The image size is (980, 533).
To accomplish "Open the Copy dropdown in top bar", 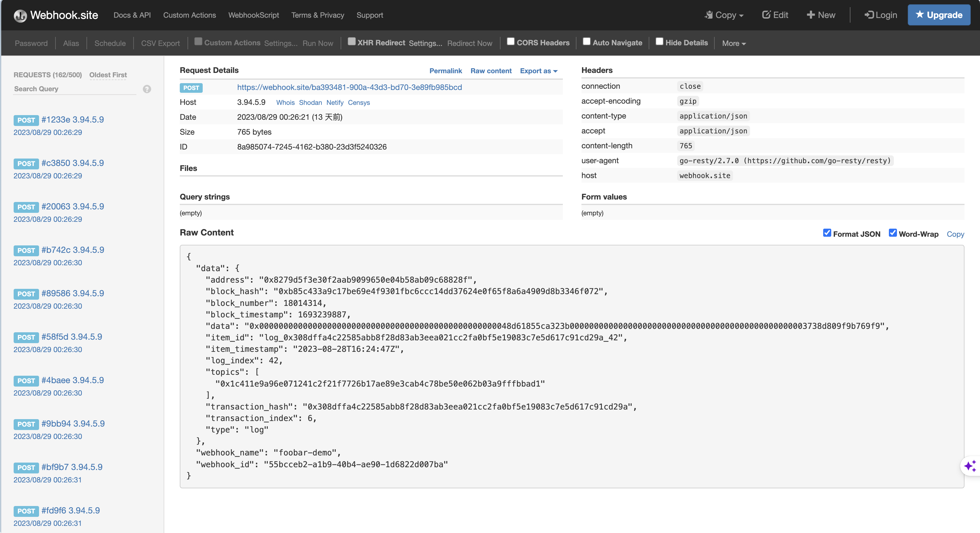I will coord(724,15).
